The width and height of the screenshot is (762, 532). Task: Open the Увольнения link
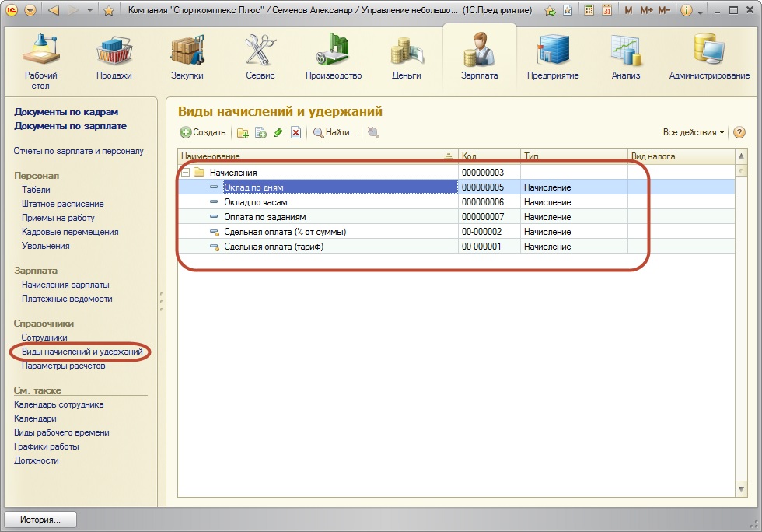point(46,246)
